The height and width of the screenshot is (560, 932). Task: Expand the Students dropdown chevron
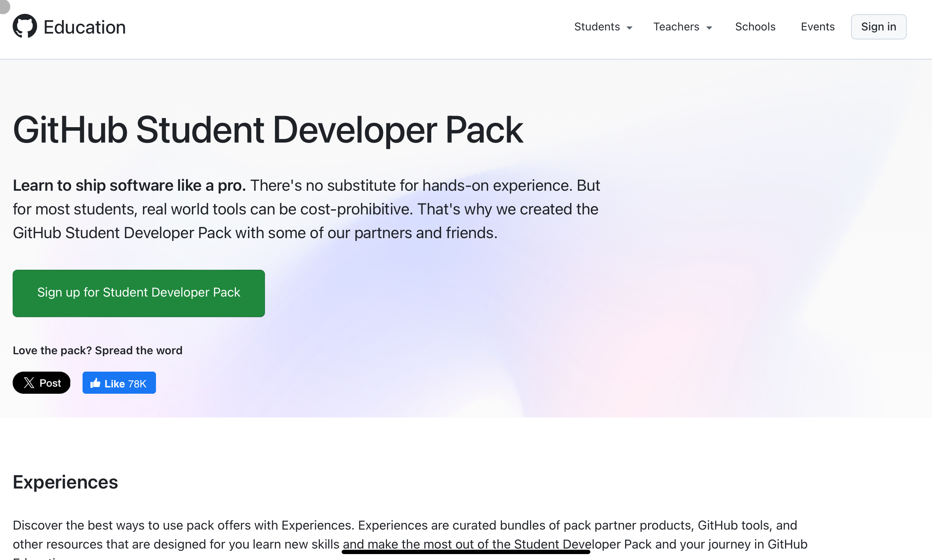[629, 27]
